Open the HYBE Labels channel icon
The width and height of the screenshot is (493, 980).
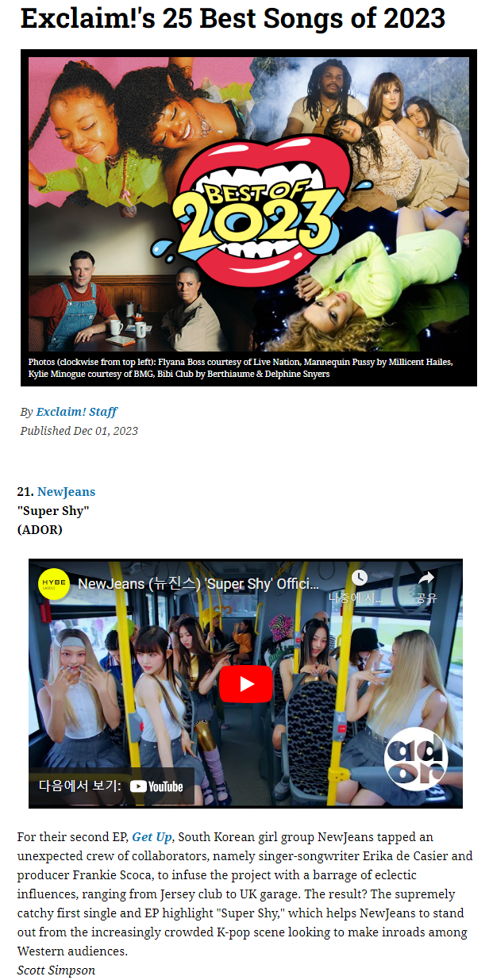point(54,584)
